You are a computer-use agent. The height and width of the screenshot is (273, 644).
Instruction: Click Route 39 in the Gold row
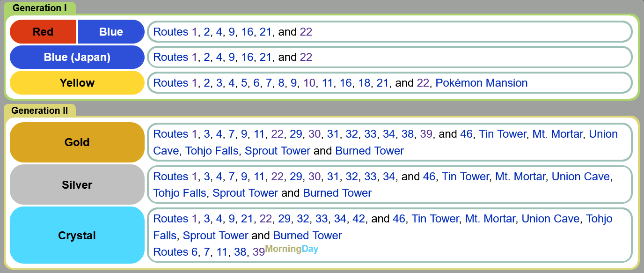pyautogui.click(x=426, y=134)
